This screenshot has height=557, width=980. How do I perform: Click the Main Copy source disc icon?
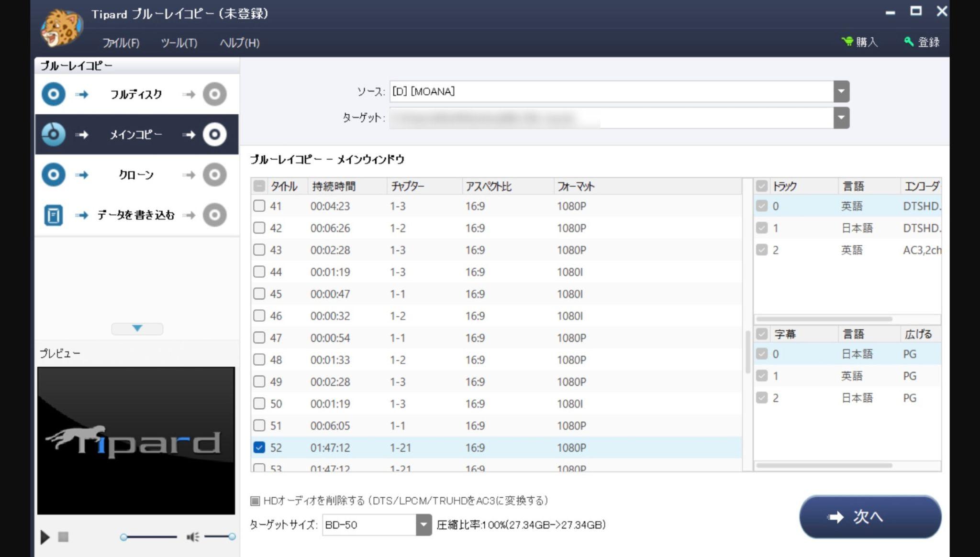53,134
